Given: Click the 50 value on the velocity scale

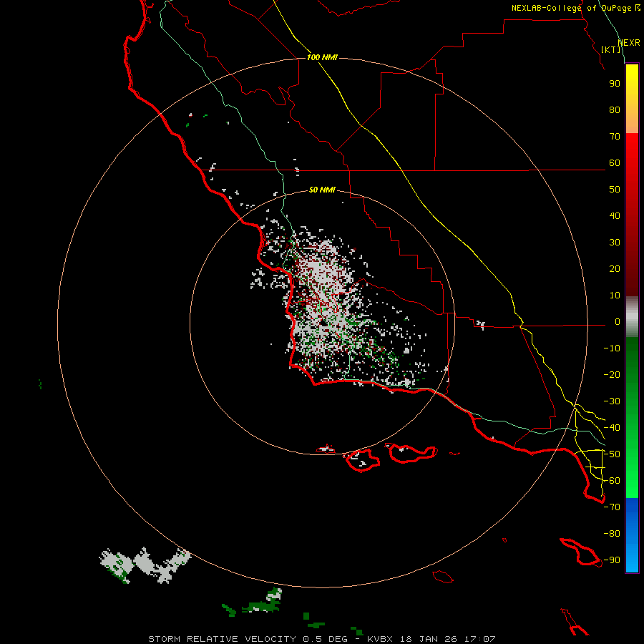Looking at the screenshot, I should coord(615,190).
